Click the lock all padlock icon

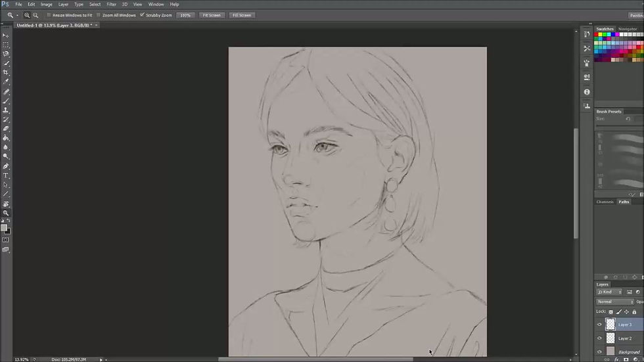[x=634, y=312]
